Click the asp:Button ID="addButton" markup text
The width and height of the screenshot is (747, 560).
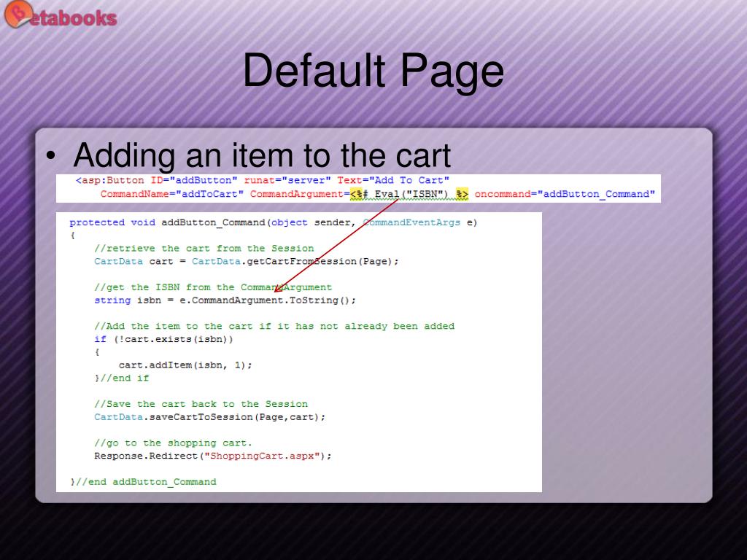click(x=157, y=181)
